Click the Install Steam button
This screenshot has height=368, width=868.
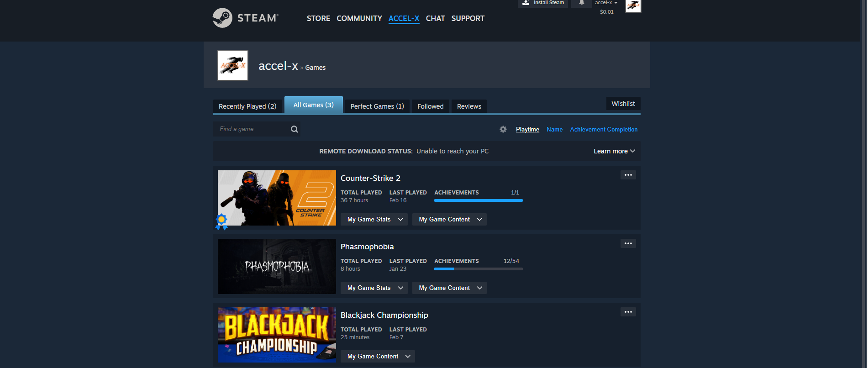click(x=543, y=3)
